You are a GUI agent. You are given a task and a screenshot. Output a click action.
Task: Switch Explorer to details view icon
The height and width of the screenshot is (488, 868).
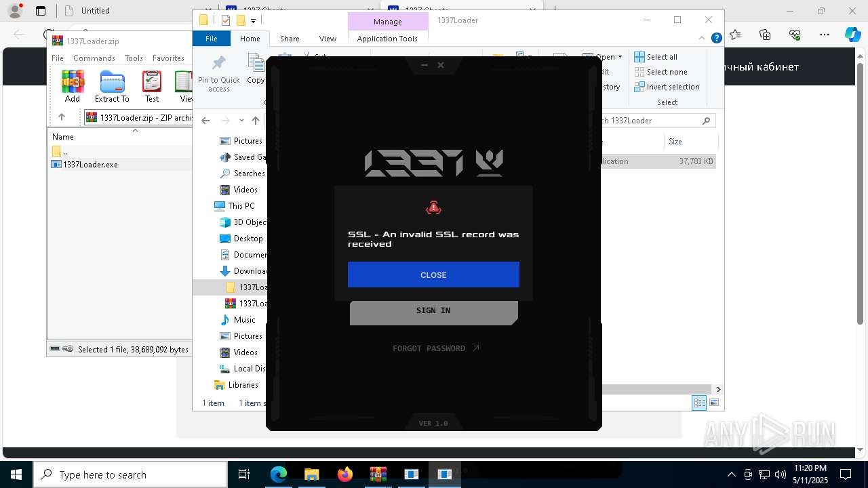(699, 403)
